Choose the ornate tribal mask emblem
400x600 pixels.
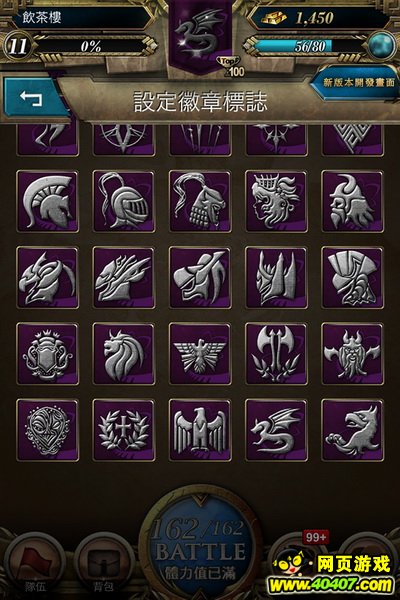point(47,430)
